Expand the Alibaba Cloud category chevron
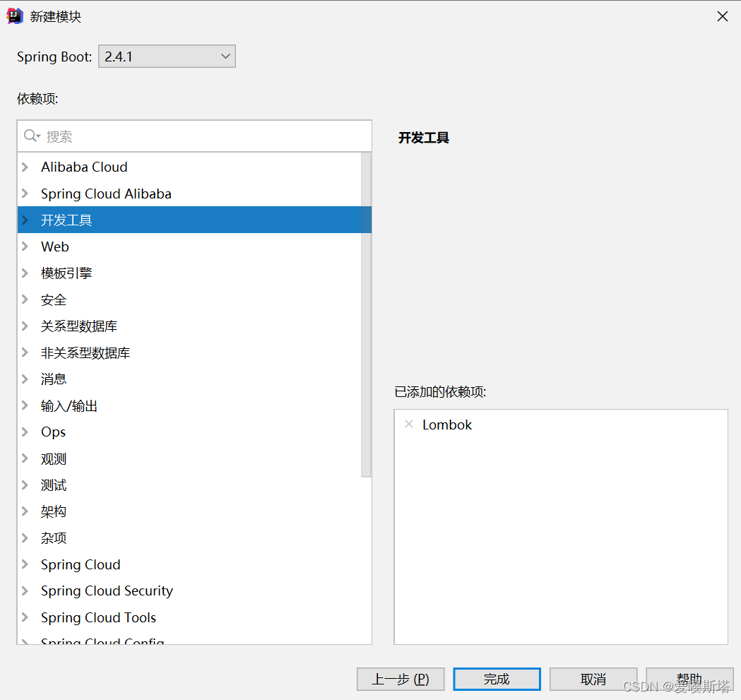This screenshot has width=741, height=700. tap(25, 167)
